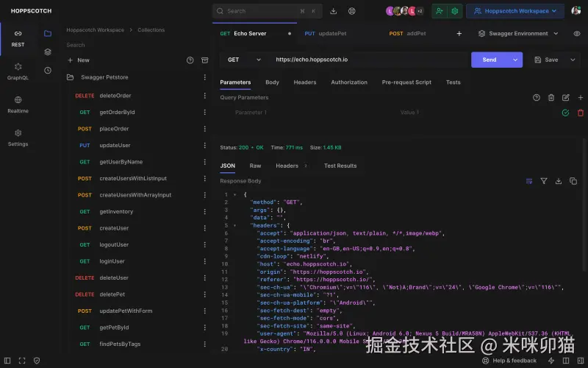Click the import/export archive icon
This screenshot has width=588, height=368.
coord(204,60)
